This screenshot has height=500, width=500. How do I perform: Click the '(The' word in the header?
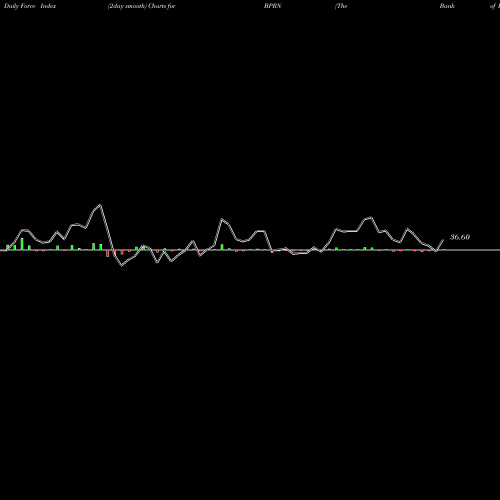coord(341,6)
